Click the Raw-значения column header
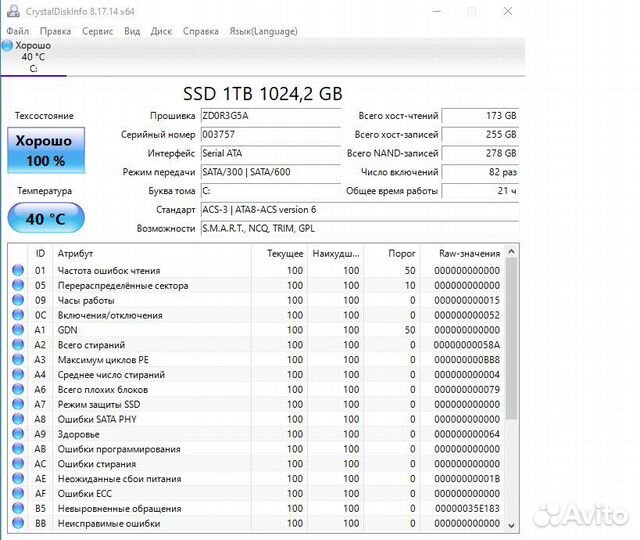Image resolution: width=640 pixels, height=540 pixels. pyautogui.click(x=469, y=254)
